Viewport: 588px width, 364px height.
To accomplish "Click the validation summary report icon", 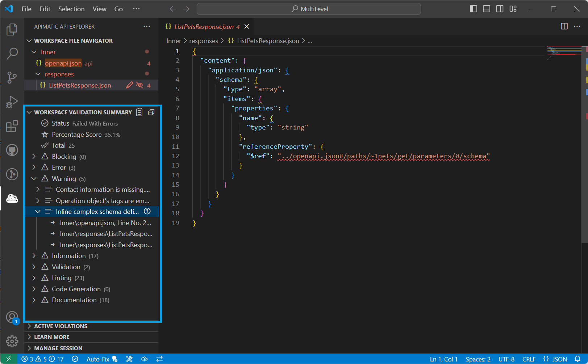I will tap(139, 113).
